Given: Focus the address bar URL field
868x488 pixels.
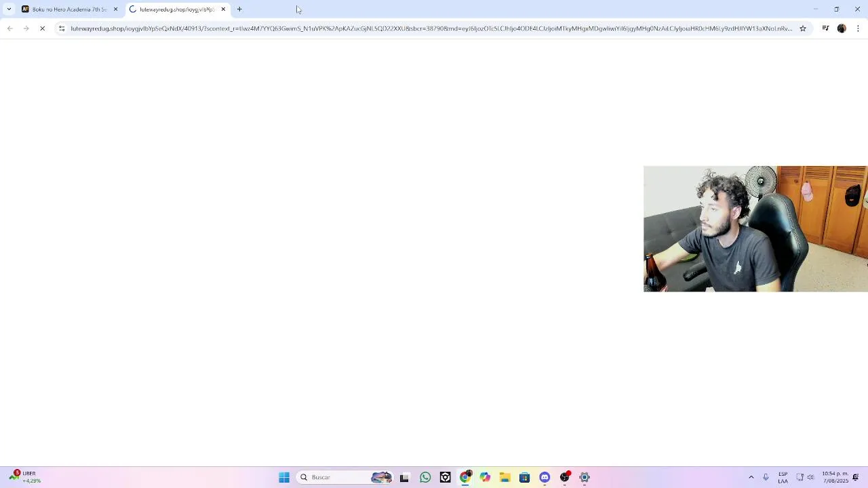Looking at the screenshot, I should 431,28.
